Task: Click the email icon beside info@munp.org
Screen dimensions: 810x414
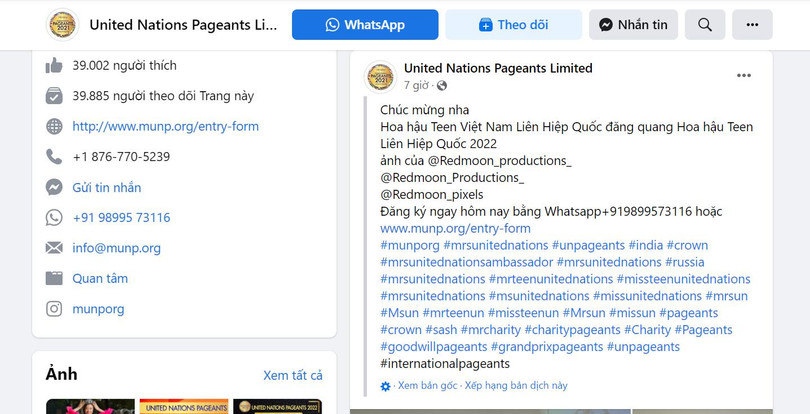Action: click(x=54, y=248)
